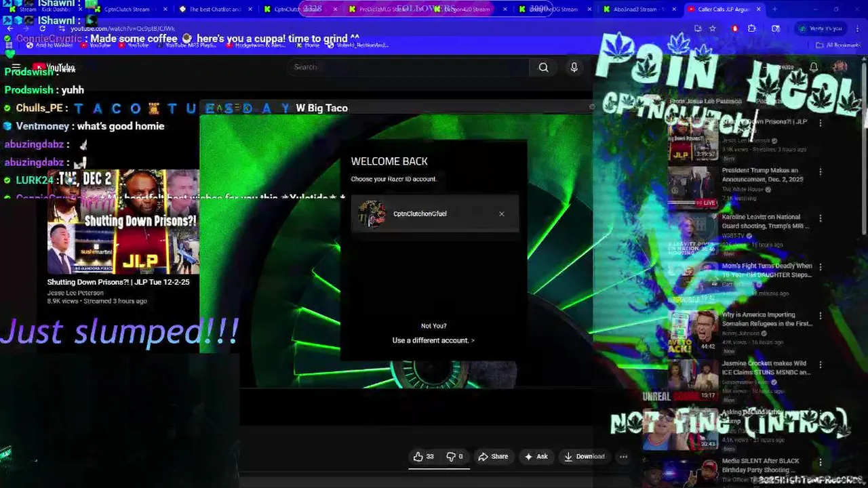Open the 'Jesse Lee Peterson' channel link on card
This screenshot has width=868, height=488.
click(75, 293)
